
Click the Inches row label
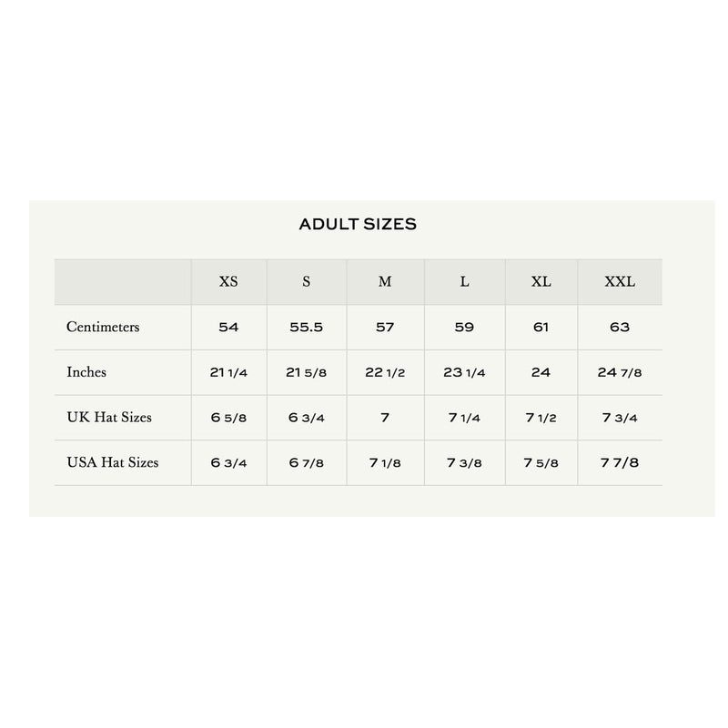pyautogui.click(x=86, y=372)
